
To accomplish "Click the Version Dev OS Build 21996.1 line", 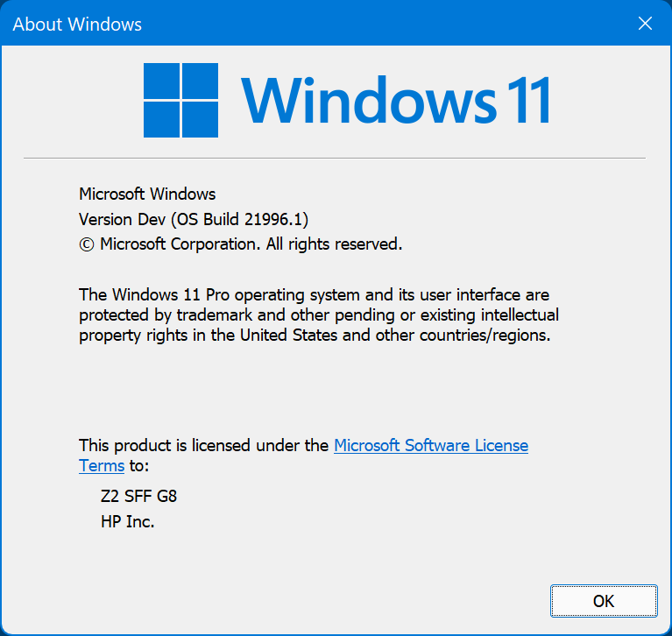I will 194,219.
